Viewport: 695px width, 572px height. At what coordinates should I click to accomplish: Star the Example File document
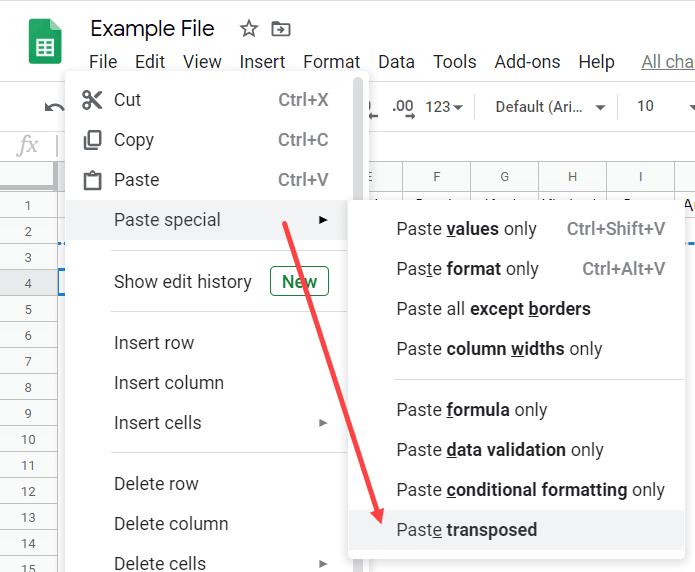(x=249, y=29)
